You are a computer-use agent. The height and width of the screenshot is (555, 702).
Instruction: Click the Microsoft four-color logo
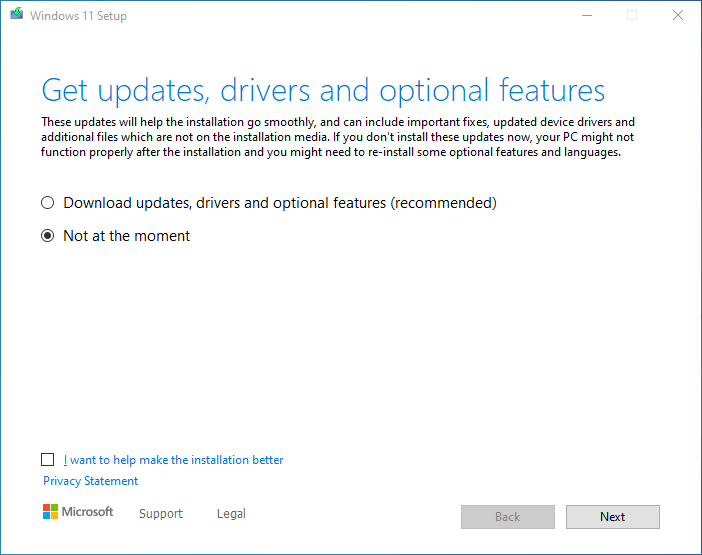pos(50,512)
